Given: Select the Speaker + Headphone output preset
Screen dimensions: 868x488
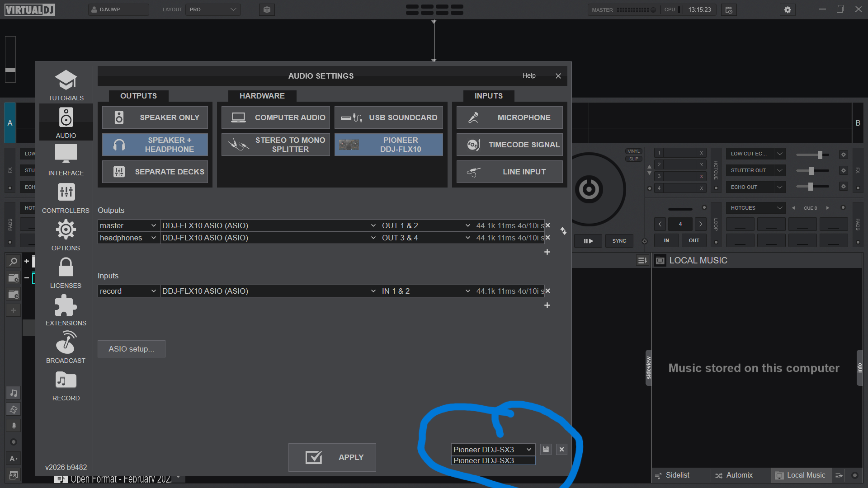Looking at the screenshot, I should point(155,145).
